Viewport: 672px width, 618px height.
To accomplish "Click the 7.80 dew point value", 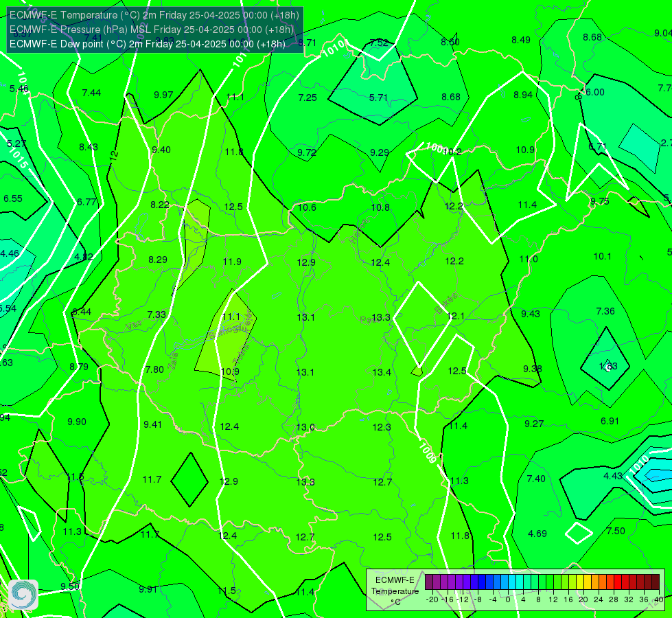I will (x=154, y=369).
